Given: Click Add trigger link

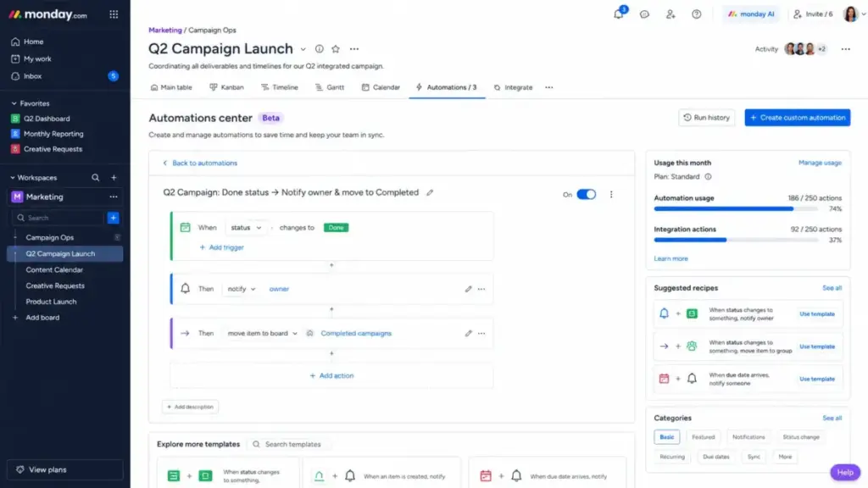Looking at the screenshot, I should click(x=221, y=247).
